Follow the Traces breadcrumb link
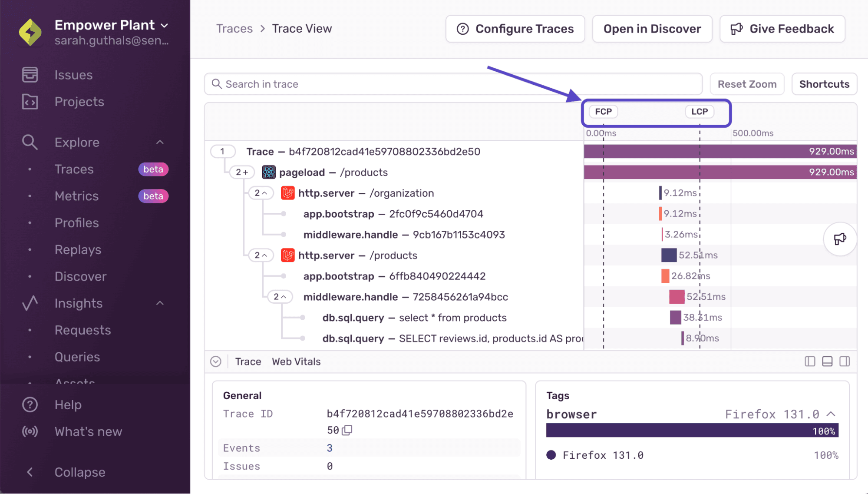This screenshot has height=494, width=868. [234, 29]
